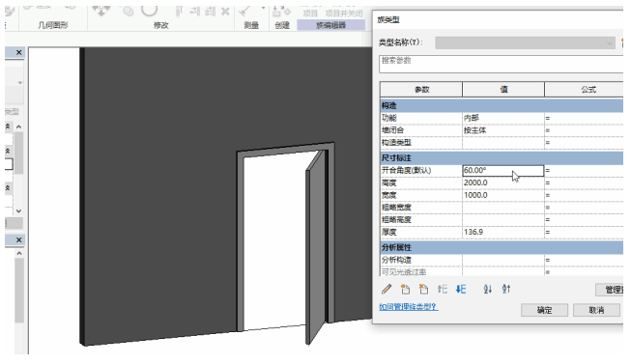
Task: Click the Delete Parameter icon
Action: click(423, 289)
